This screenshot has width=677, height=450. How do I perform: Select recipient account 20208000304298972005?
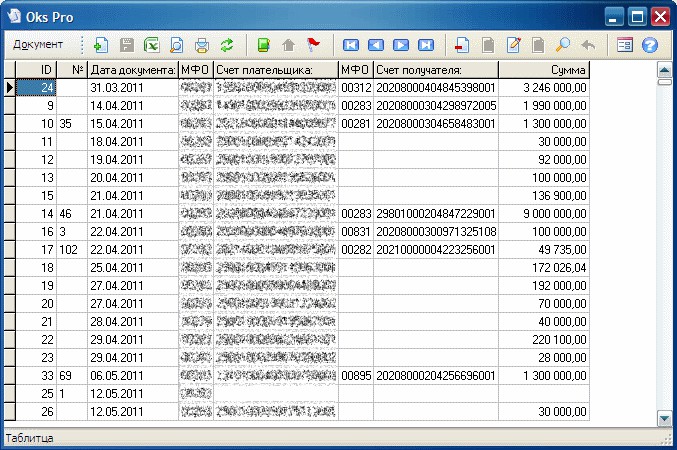tap(436, 106)
